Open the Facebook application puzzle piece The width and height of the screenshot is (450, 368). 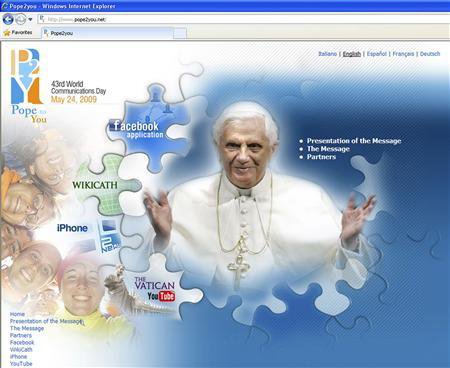[152, 127]
